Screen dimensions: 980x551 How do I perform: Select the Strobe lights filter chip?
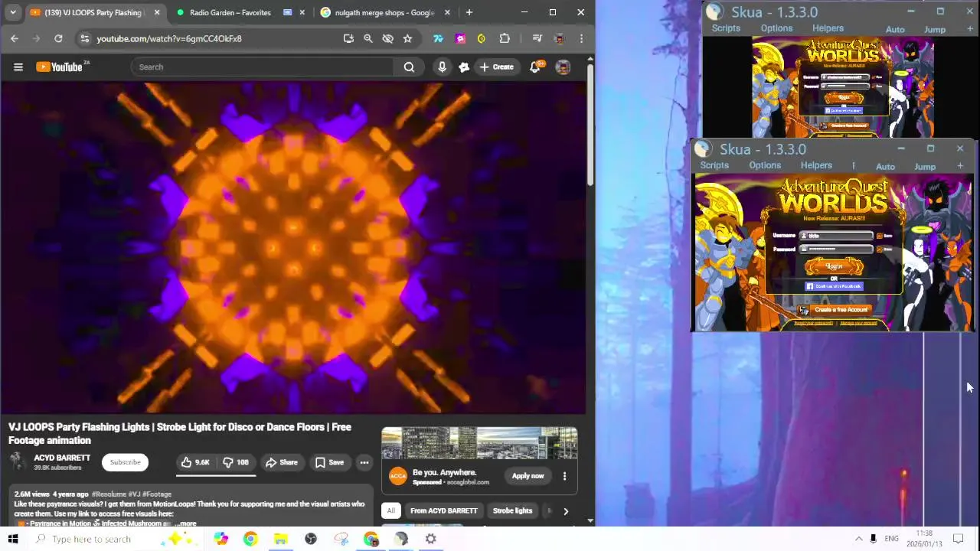click(512, 511)
